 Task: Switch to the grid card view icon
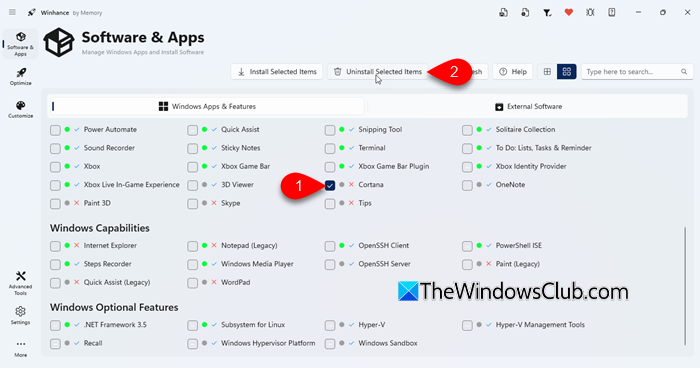point(567,71)
